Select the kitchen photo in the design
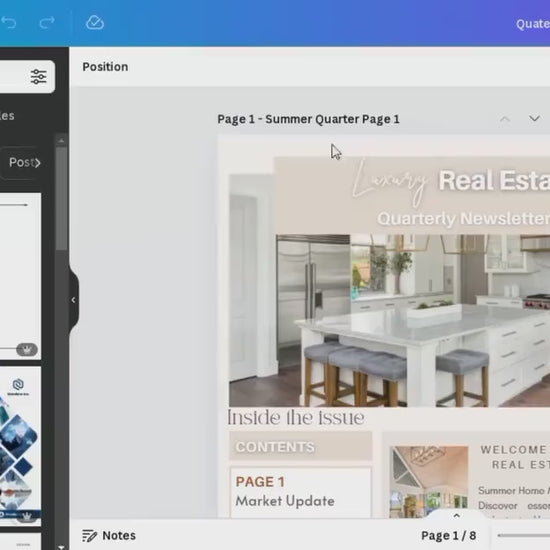Screen dimensions: 550x550 pos(389,321)
